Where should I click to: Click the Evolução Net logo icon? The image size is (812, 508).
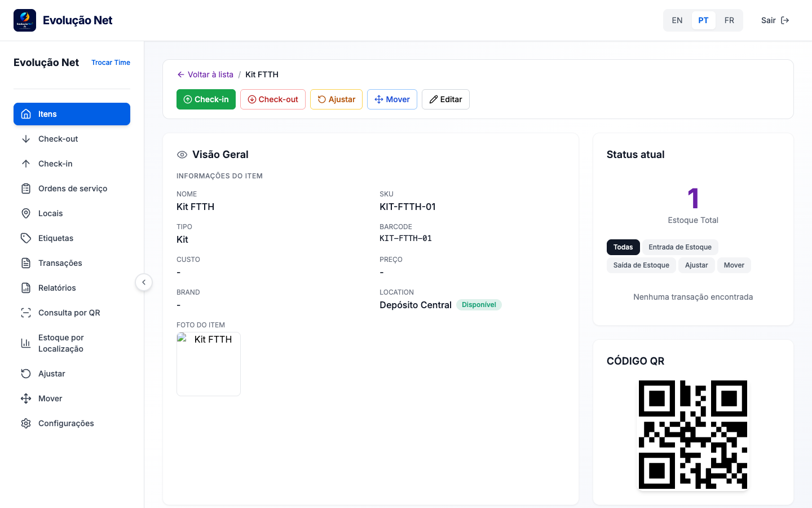pos(25,20)
